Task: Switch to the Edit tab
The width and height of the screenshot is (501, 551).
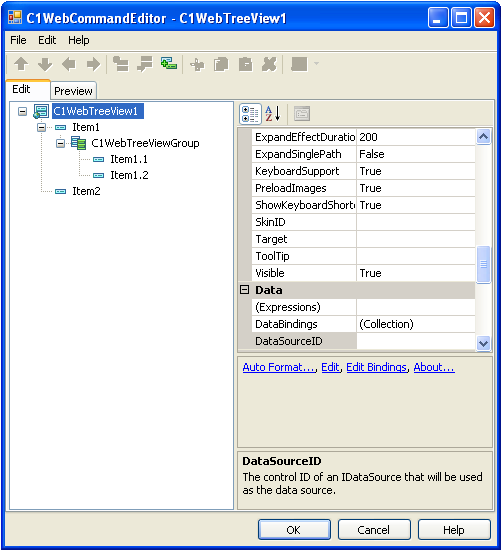Action: [28, 90]
